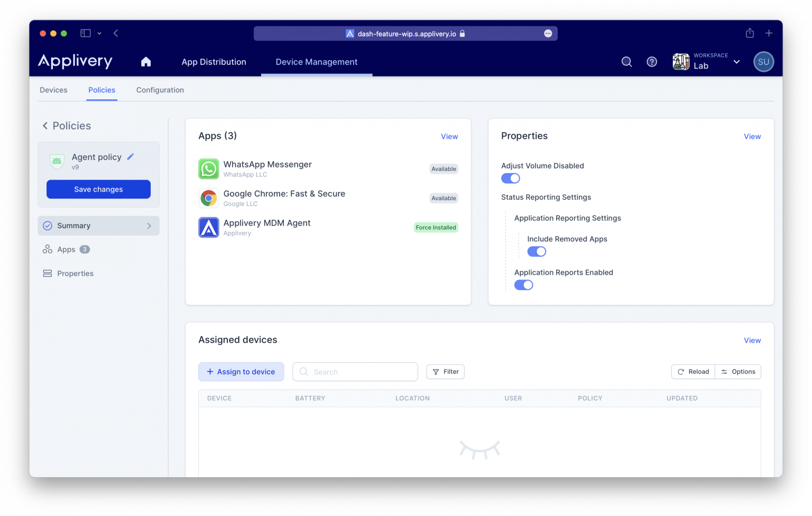Click the Save changes button
The width and height of the screenshot is (812, 516).
tap(98, 189)
